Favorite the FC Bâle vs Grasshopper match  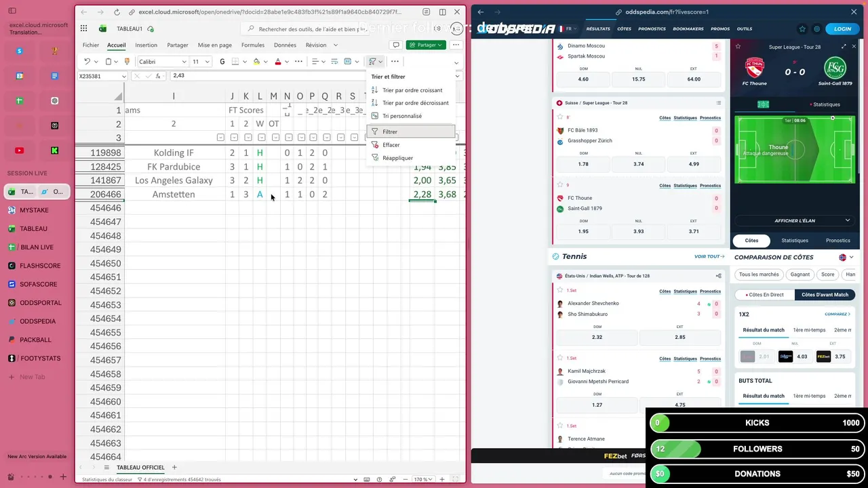[559, 117]
